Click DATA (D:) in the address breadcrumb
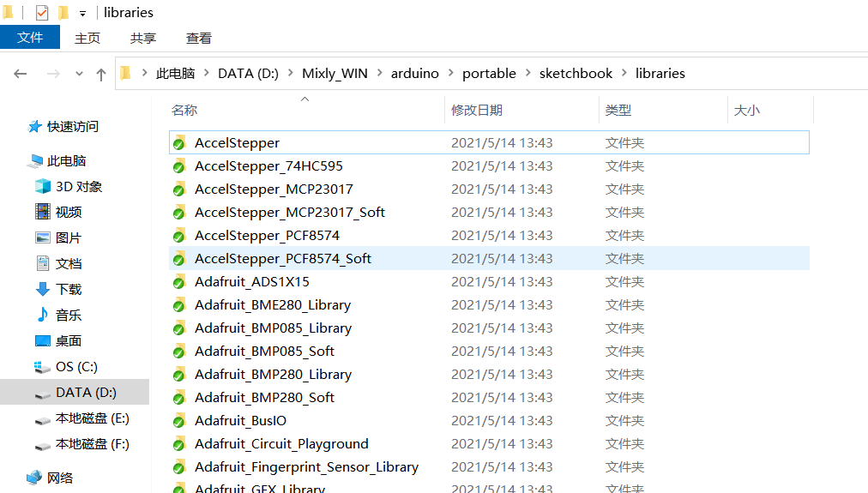 [x=248, y=74]
